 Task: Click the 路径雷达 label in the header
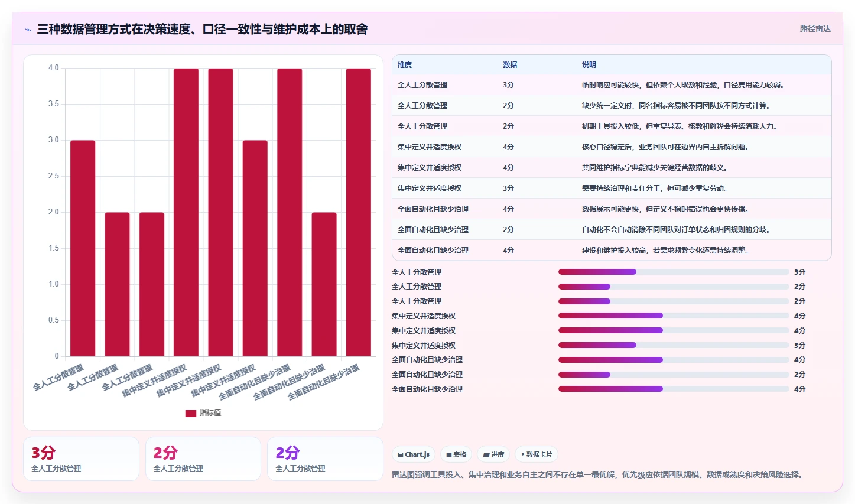(815, 28)
